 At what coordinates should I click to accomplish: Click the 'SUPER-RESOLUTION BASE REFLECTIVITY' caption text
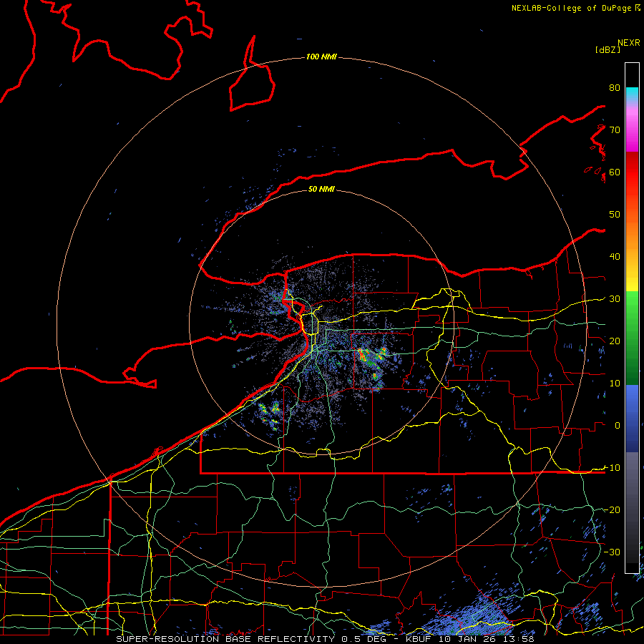click(x=225, y=639)
